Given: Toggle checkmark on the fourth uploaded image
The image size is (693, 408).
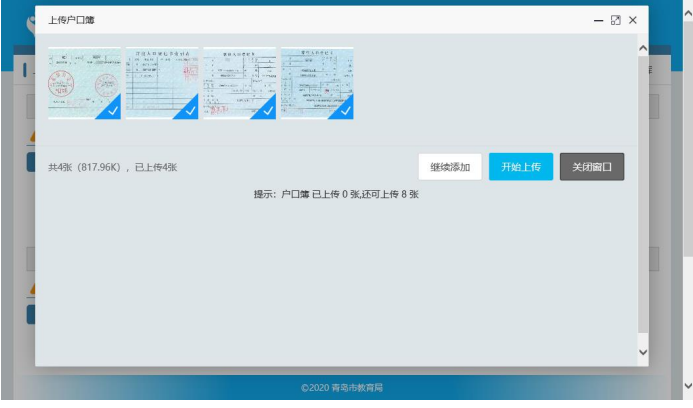Looking at the screenshot, I should [345, 111].
